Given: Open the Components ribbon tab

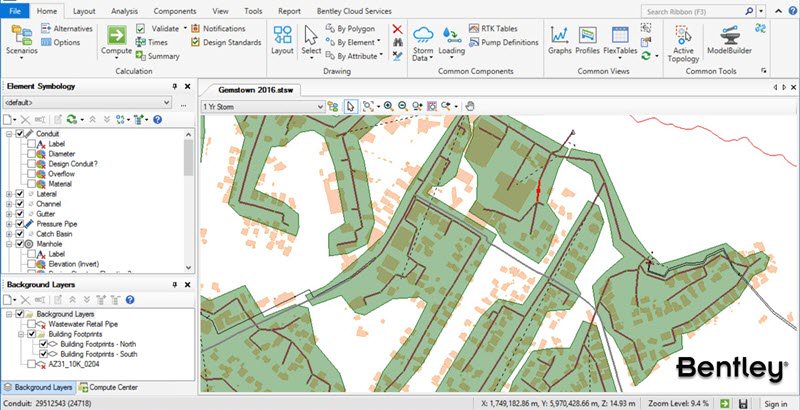Looking at the screenshot, I should pyautogui.click(x=175, y=11).
